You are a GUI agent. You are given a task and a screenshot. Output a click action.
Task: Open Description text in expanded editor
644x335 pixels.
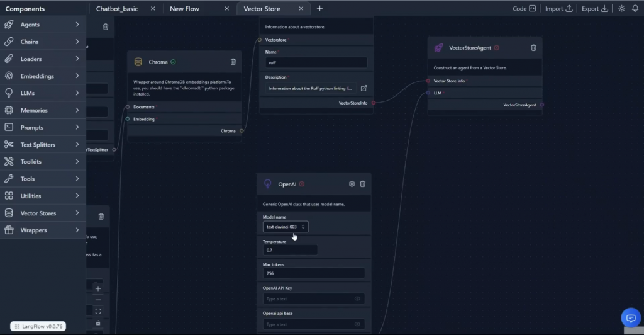coord(364,88)
